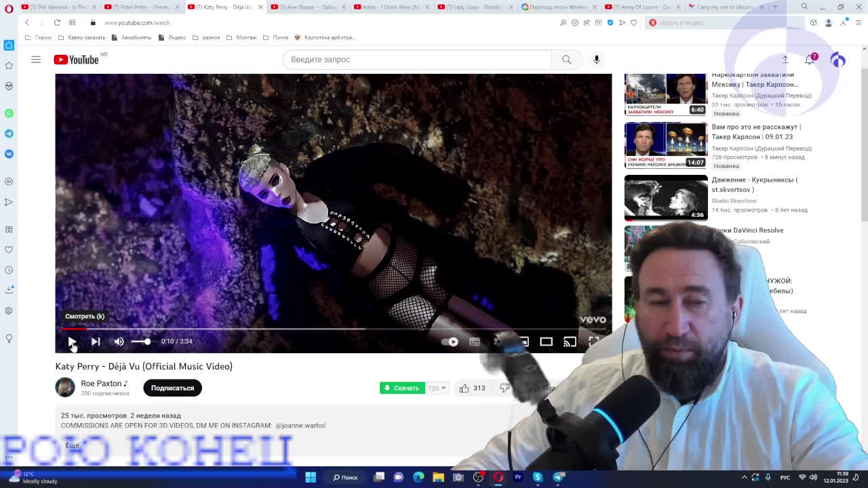This screenshot has height=488, width=868.
Task: Mute the video player volume
Action: (119, 342)
